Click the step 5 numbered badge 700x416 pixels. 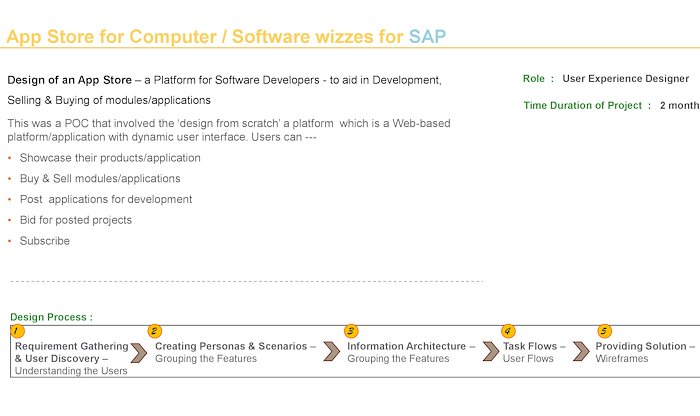tap(604, 331)
